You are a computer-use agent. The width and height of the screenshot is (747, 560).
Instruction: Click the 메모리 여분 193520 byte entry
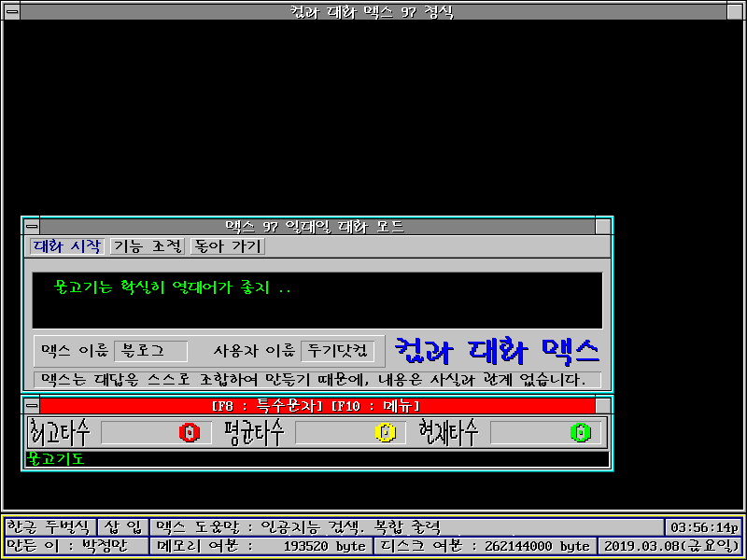tap(261, 546)
